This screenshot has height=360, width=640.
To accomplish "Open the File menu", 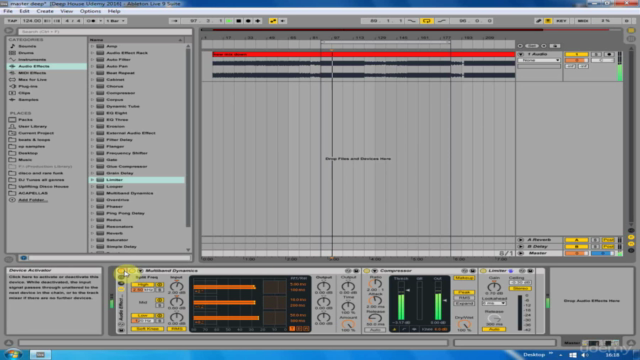I will click(x=8, y=11).
